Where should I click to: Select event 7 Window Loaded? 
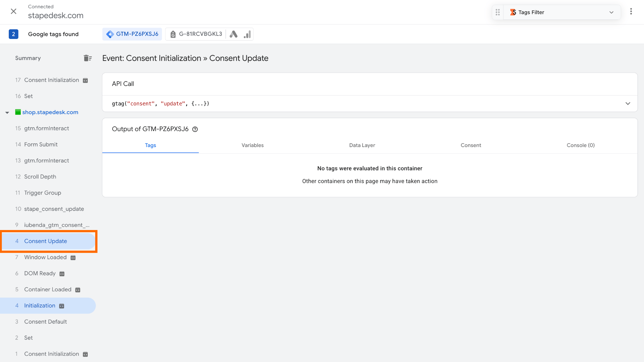[48, 257]
